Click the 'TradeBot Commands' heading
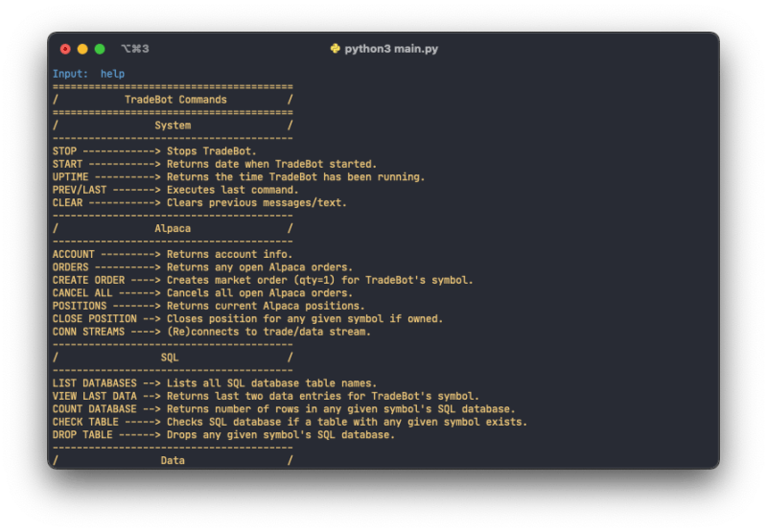This screenshot has height=532, width=767. point(175,100)
